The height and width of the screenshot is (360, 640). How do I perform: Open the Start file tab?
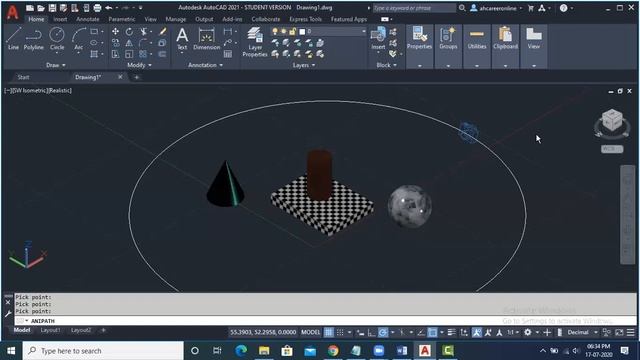tap(23, 77)
